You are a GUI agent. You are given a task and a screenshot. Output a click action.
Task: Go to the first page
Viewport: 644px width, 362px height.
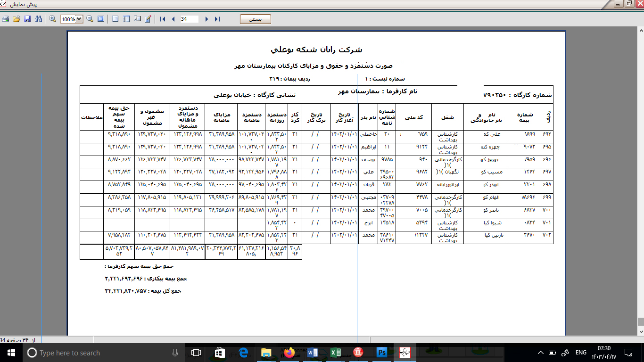pos(163,19)
